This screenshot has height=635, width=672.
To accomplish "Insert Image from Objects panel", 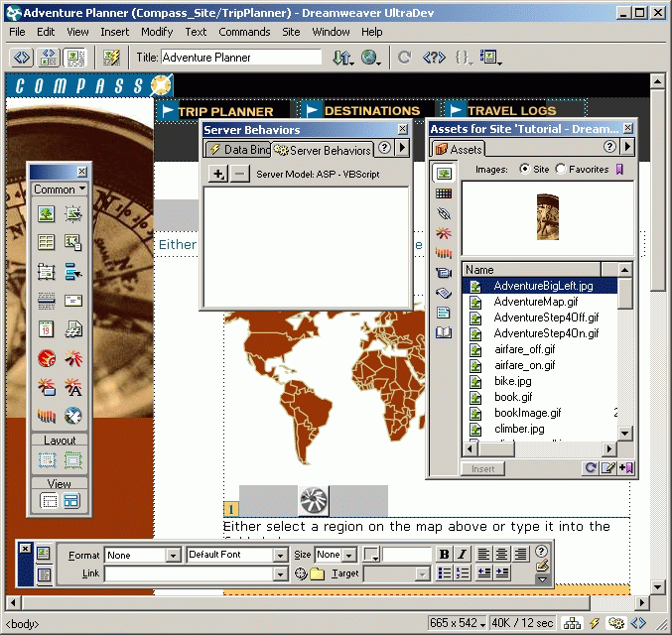I will (46, 213).
